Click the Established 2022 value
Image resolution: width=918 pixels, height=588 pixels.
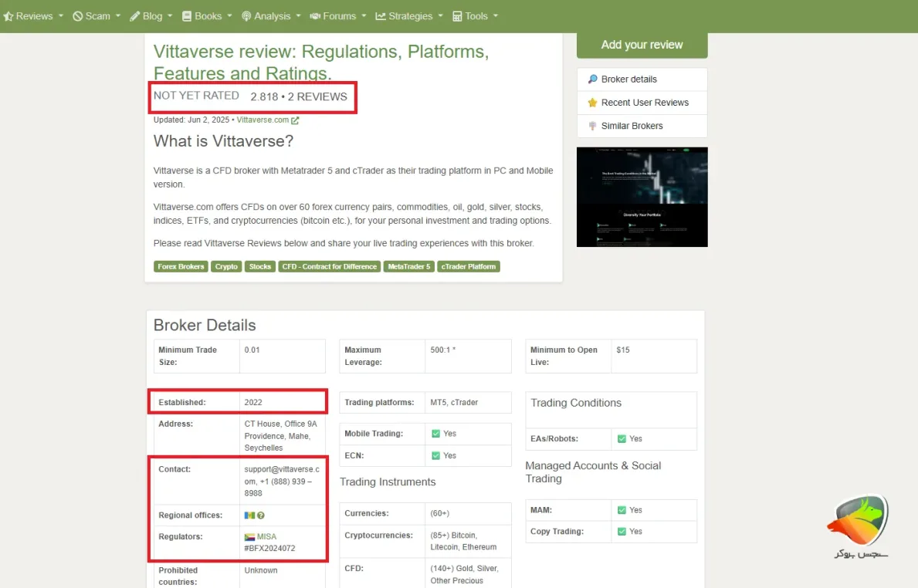253,403
